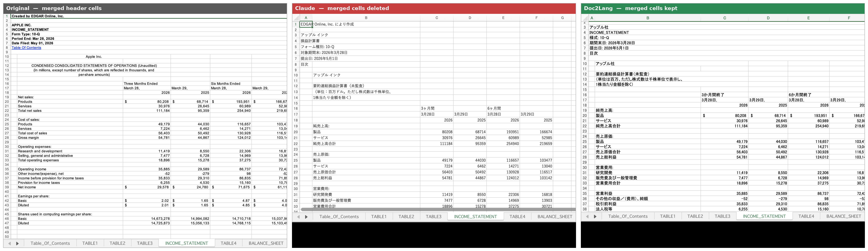Select TABLE4 tab in Doc2Lang panel
868x251 pixels.
(806, 216)
